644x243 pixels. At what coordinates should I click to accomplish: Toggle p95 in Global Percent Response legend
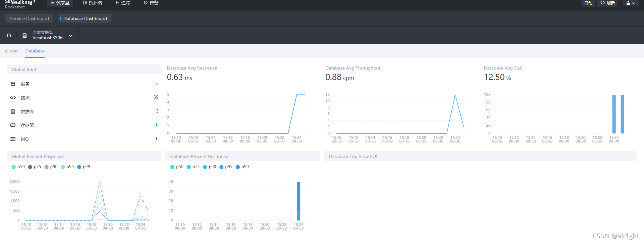pos(67,167)
